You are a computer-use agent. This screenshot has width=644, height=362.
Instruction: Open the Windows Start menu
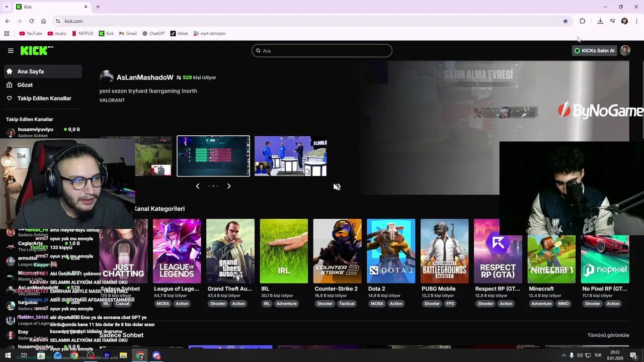click(x=8, y=355)
